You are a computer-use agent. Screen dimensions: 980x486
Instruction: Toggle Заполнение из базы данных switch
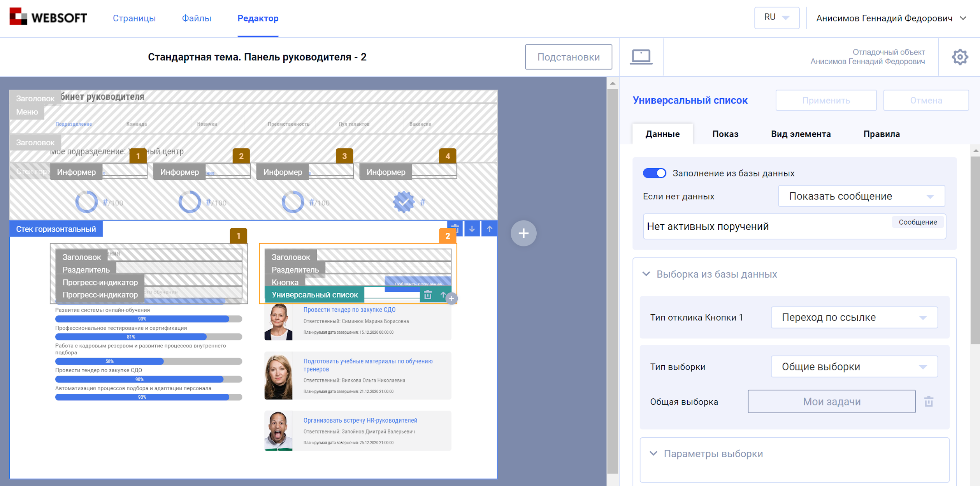point(655,173)
